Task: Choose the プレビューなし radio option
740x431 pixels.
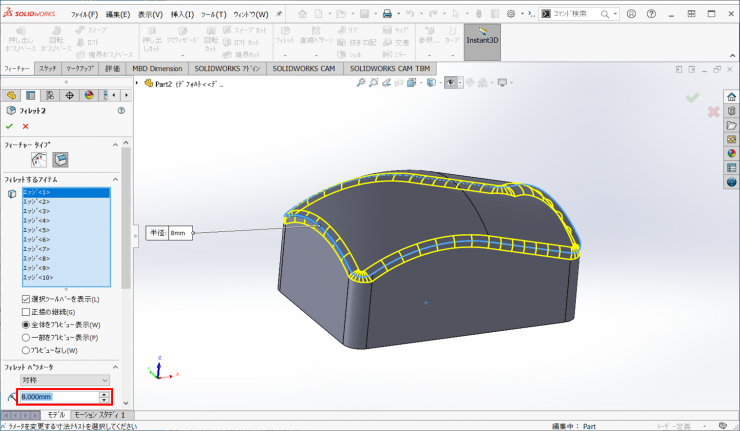Action: (26, 350)
